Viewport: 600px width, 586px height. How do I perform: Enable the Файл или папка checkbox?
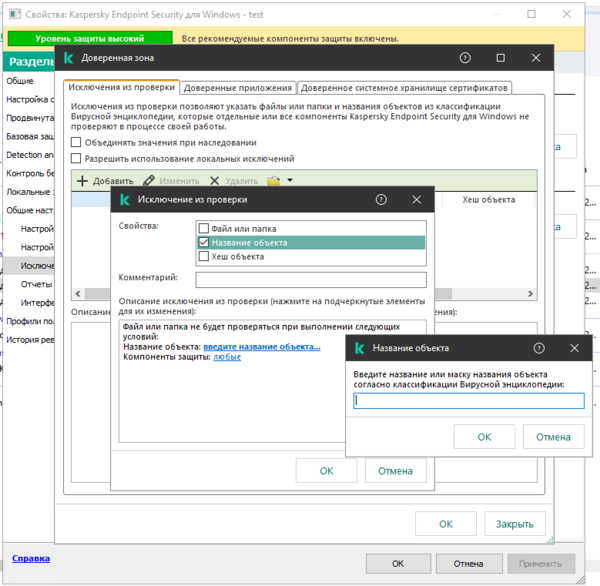click(204, 228)
